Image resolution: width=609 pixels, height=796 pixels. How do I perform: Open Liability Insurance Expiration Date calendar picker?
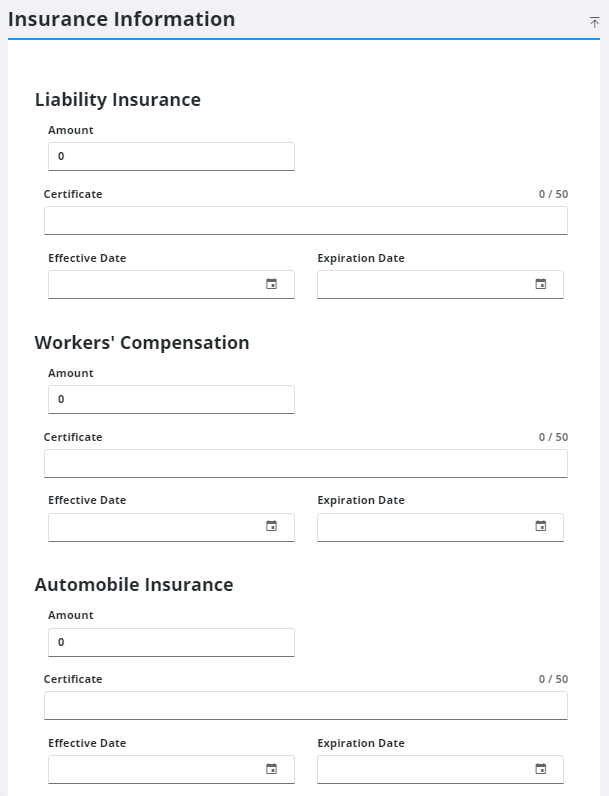click(x=541, y=284)
